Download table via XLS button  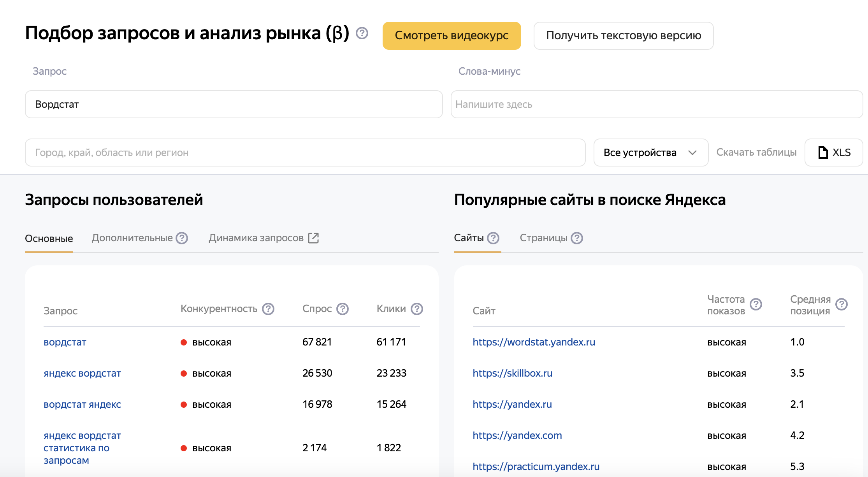coord(834,153)
